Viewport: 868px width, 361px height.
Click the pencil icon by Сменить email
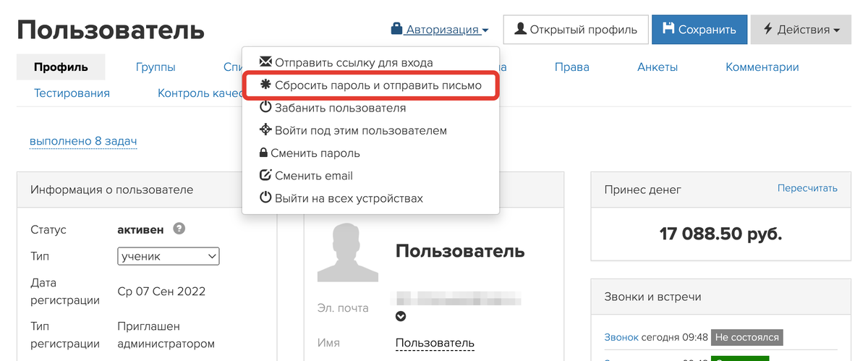[x=265, y=175]
